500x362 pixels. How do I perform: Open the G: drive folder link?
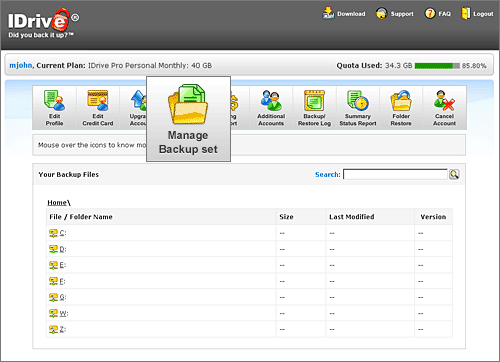tap(63, 297)
